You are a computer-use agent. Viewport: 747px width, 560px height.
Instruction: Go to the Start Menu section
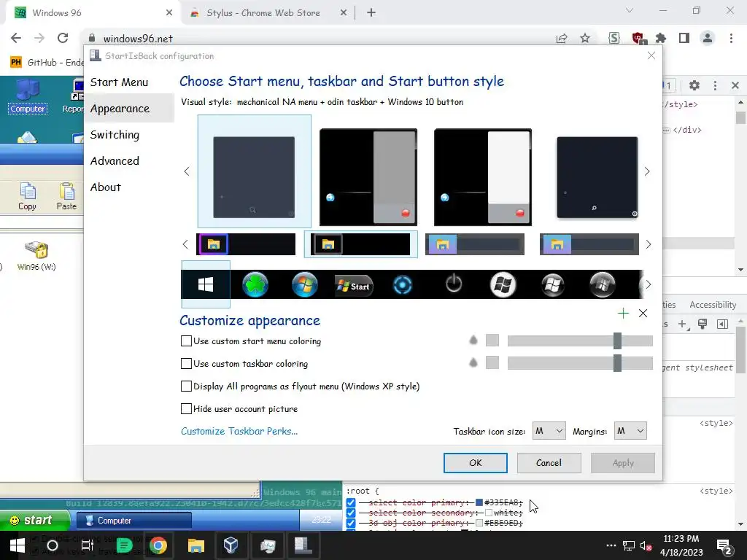(x=119, y=82)
